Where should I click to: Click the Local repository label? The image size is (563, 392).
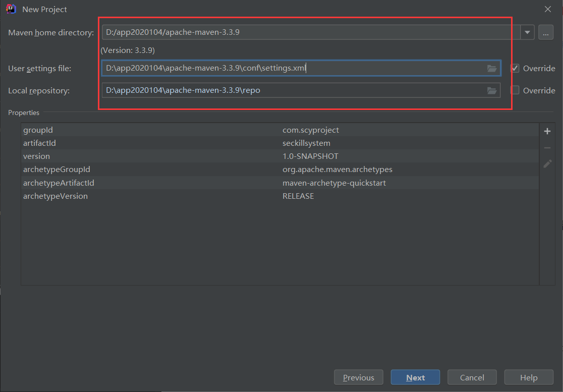39,91
